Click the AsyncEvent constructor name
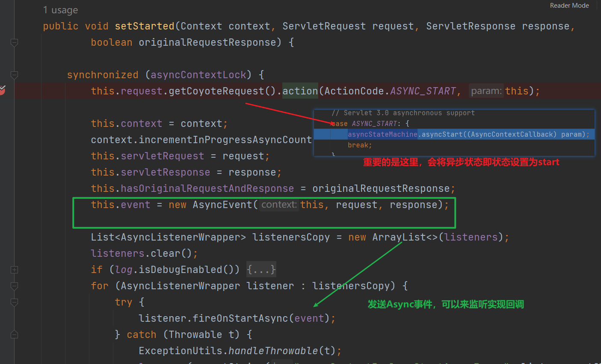 222,205
